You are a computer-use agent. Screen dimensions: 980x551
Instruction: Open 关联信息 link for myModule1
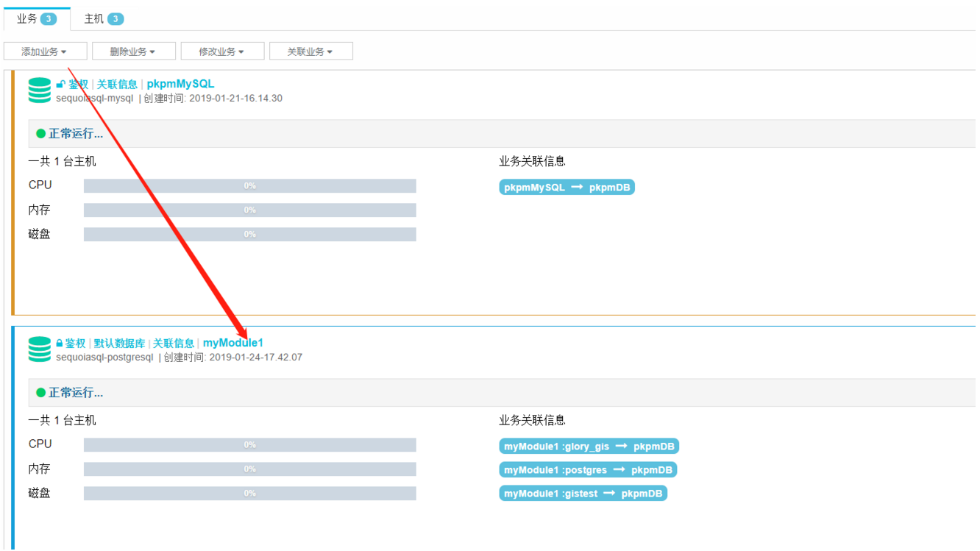[174, 344]
